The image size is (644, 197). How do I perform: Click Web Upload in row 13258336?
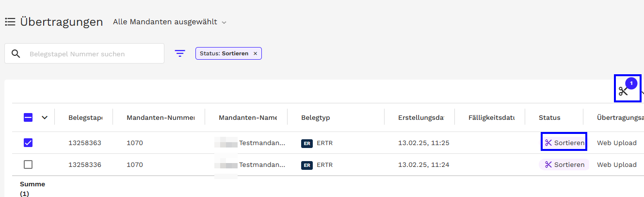pos(616,165)
